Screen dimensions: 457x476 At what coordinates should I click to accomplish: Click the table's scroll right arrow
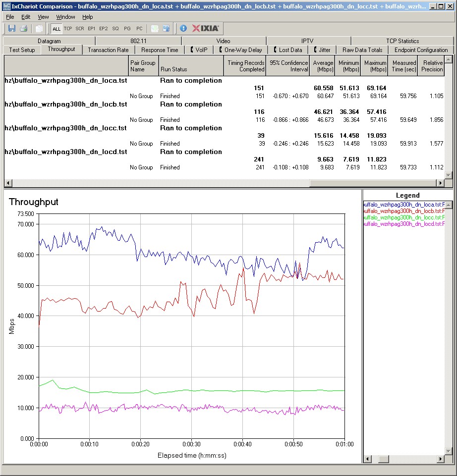pos(440,183)
